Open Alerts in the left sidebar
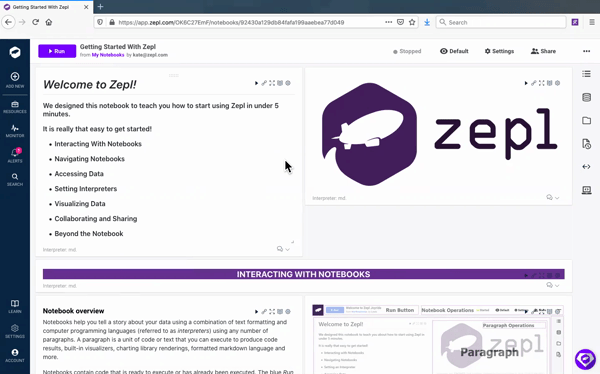The image size is (600, 374). tap(15, 155)
